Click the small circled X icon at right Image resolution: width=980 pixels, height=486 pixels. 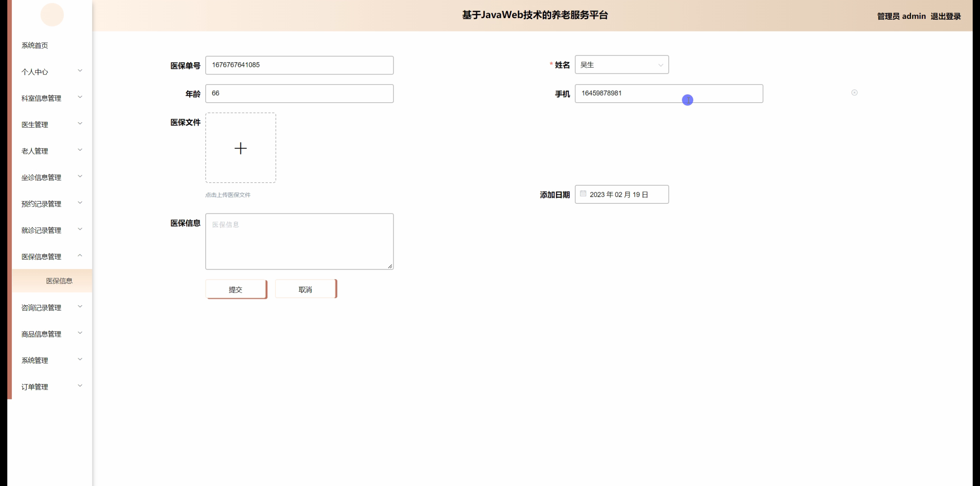[x=854, y=93]
